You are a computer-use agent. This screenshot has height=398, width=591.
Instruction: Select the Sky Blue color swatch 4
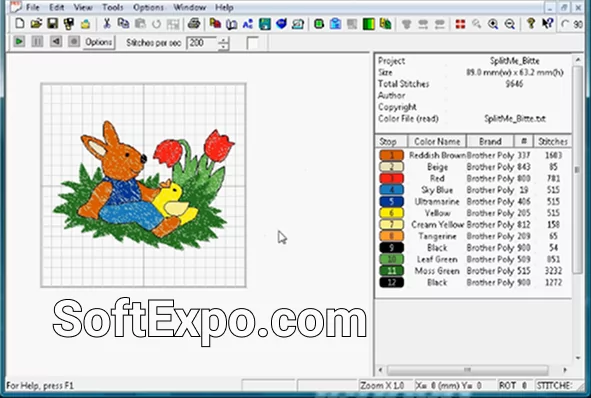click(392, 190)
